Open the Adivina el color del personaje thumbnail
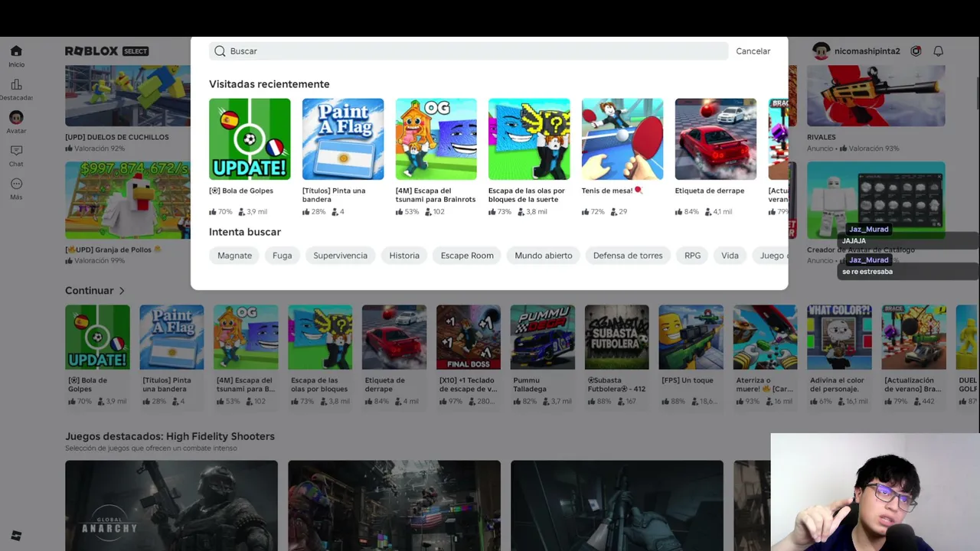The width and height of the screenshot is (980, 551). (x=840, y=337)
